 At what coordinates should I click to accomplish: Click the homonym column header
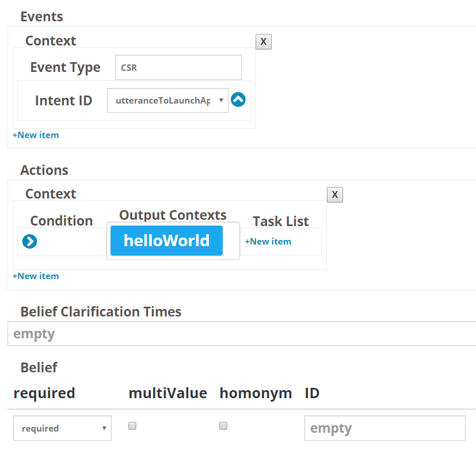point(256,394)
